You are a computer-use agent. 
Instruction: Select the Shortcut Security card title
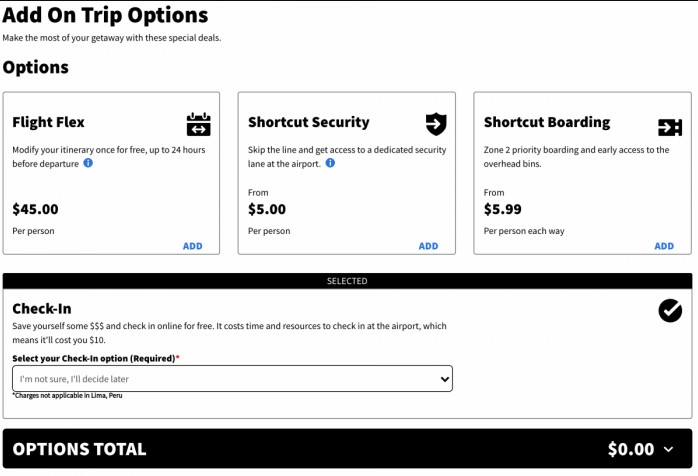coord(308,123)
